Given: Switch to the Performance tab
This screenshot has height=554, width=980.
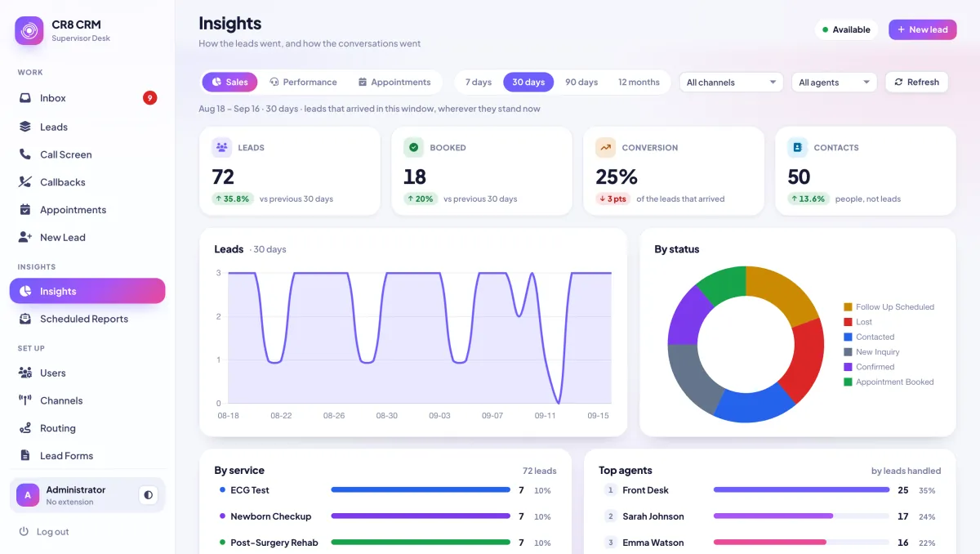Looking at the screenshot, I should pyautogui.click(x=303, y=82).
